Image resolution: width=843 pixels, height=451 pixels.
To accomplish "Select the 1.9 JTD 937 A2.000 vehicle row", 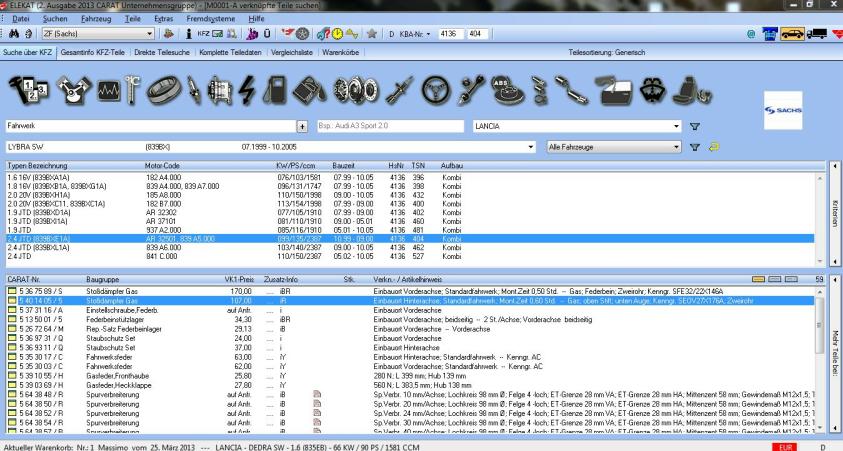I will pos(410,230).
